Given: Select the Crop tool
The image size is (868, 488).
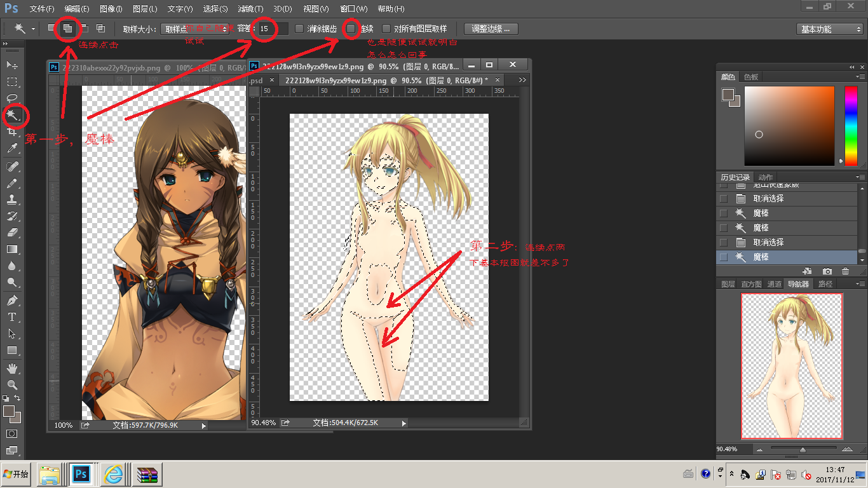Looking at the screenshot, I should 12,132.
